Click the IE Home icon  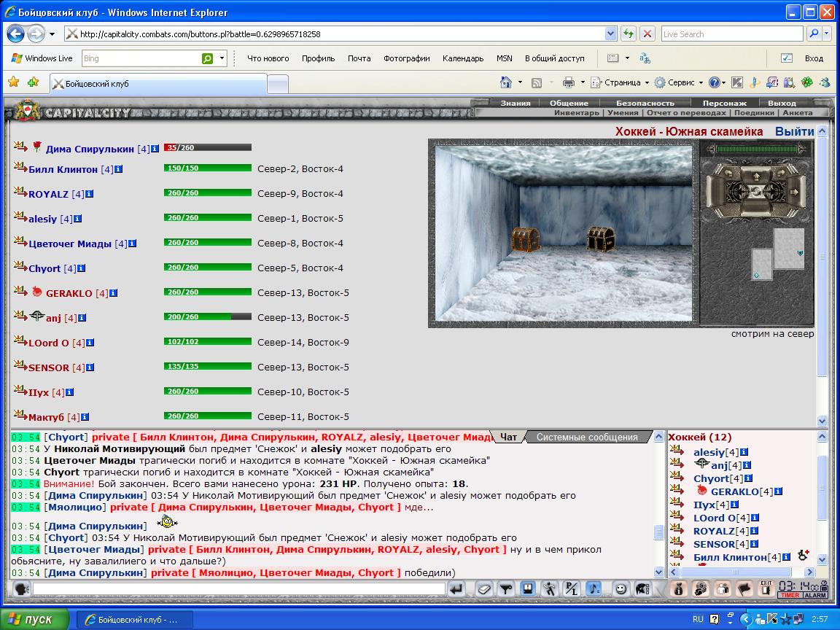point(506,82)
